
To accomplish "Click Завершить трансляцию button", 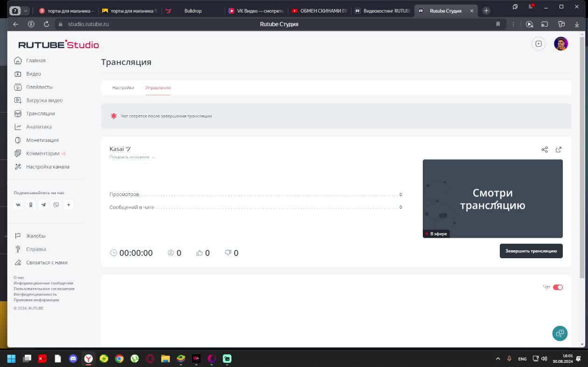I will point(531,251).
